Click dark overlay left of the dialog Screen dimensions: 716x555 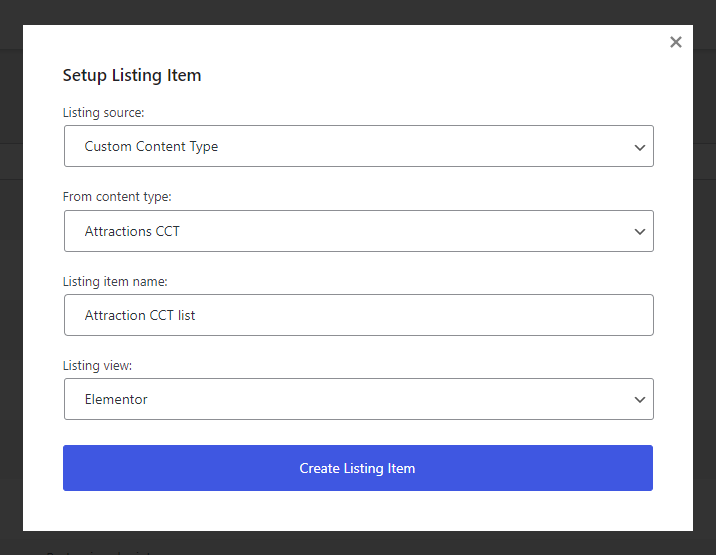point(11,300)
